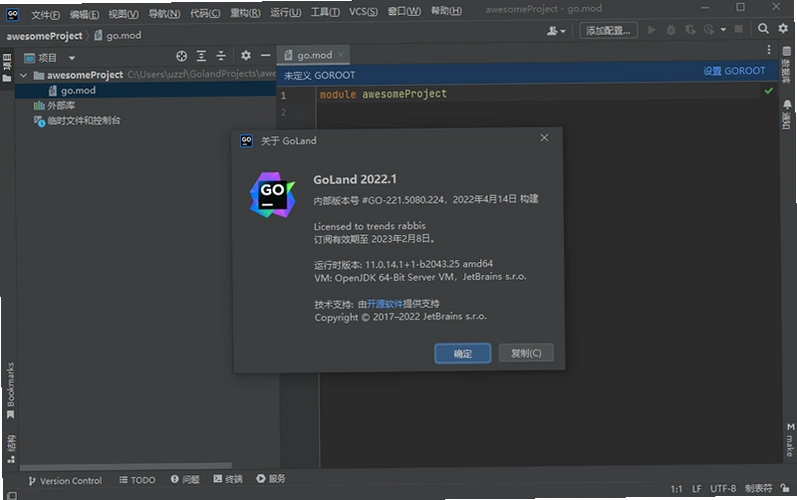The width and height of the screenshot is (797, 500).
Task: Open the 帮助(H) menu
Action: 446,11
